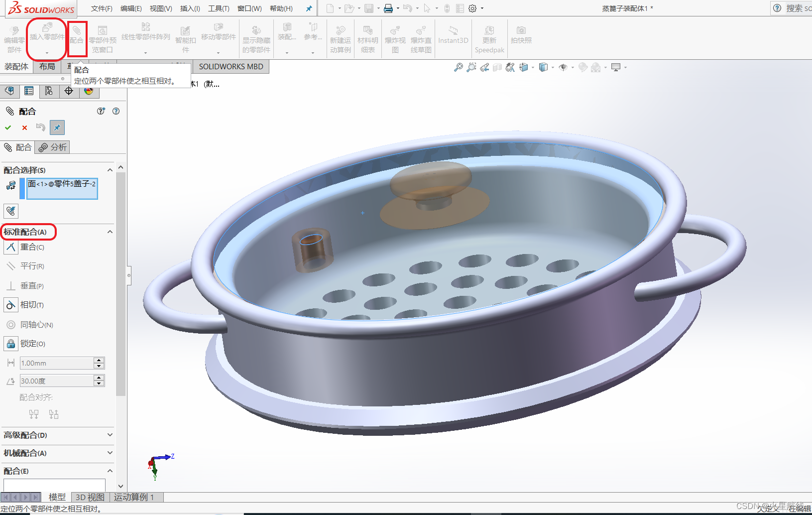Confirm the mate with the green checkmark
The width and height of the screenshot is (812, 515).
(x=8, y=128)
